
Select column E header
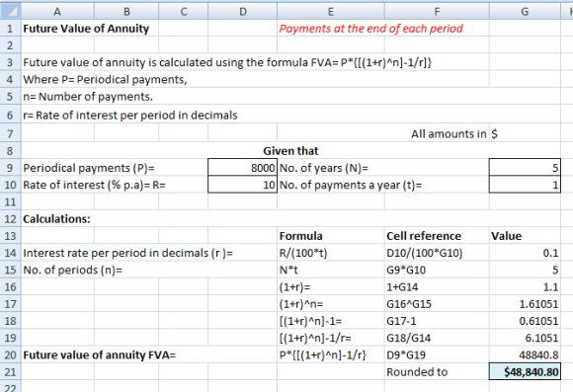tap(331, 11)
